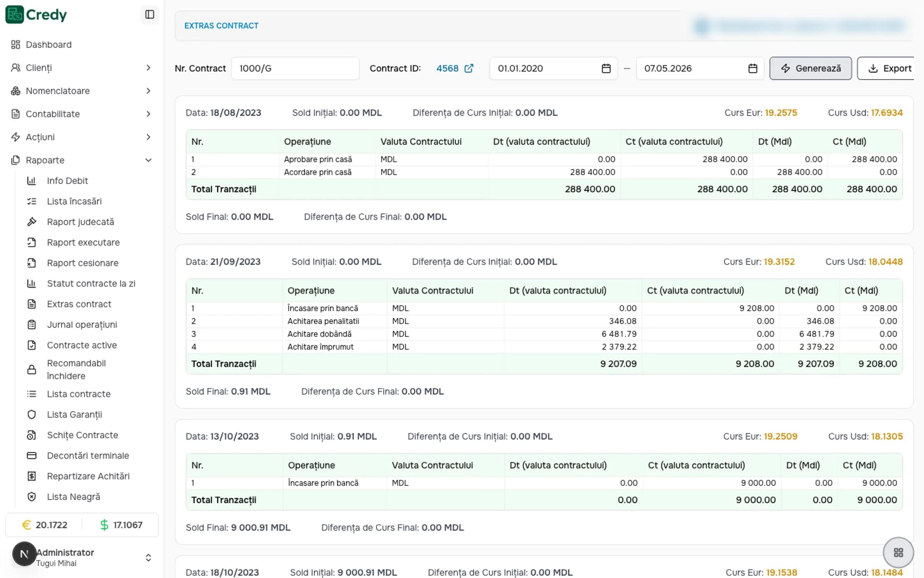Click the euro rate 20.1722

[45, 525]
